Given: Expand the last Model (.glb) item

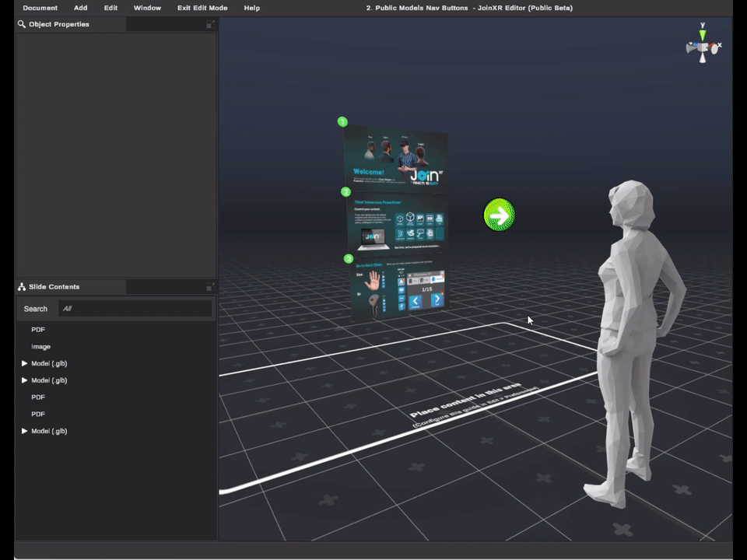Looking at the screenshot, I should (24, 431).
